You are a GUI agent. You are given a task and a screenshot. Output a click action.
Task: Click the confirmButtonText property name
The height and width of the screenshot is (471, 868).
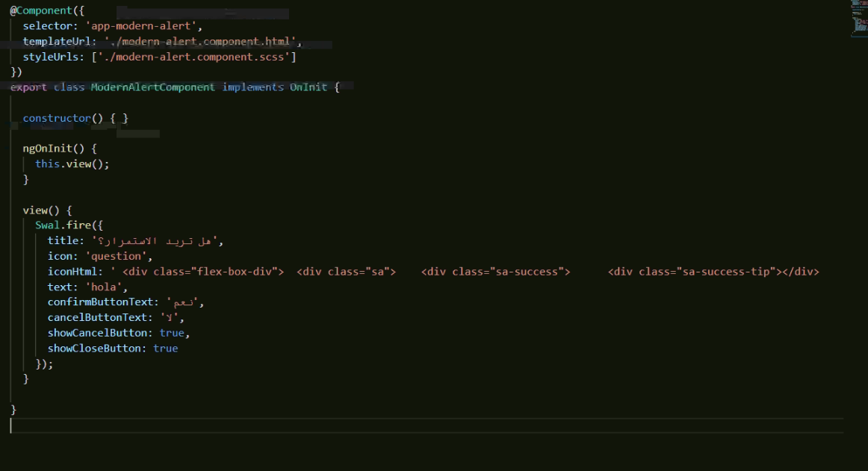(97, 302)
